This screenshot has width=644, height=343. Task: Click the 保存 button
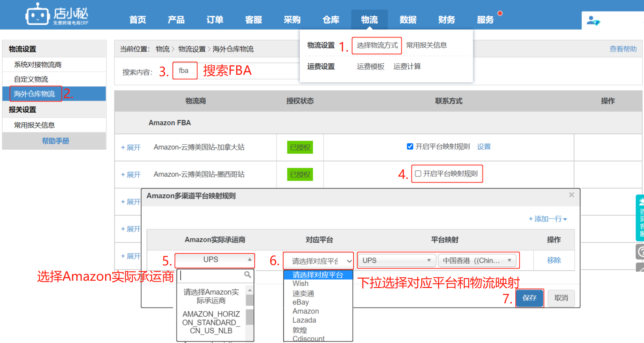pos(529,298)
